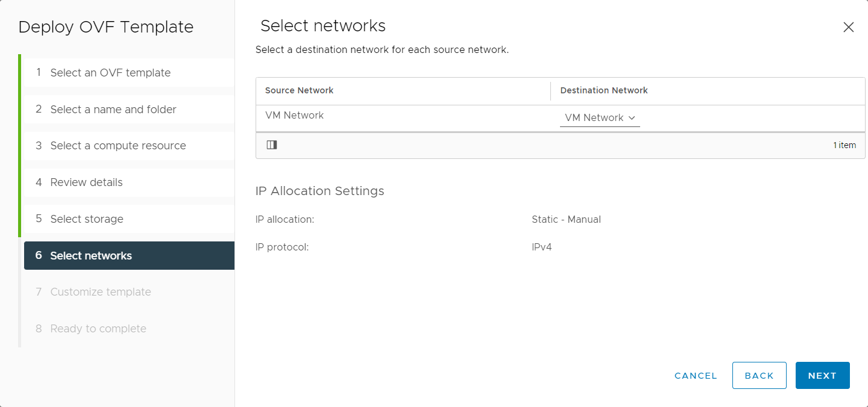Click the Static - Manual IP allocation value
Image resolution: width=868 pixels, height=407 pixels.
click(566, 219)
